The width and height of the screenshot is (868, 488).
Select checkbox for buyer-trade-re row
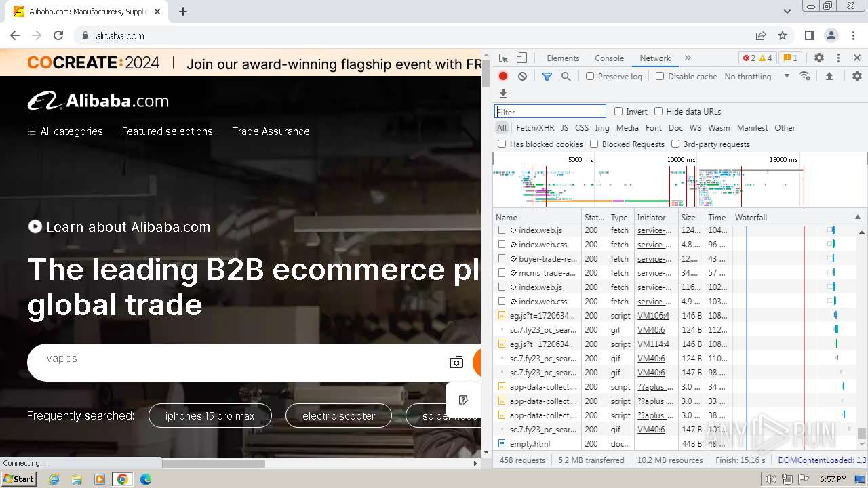[502, 259]
